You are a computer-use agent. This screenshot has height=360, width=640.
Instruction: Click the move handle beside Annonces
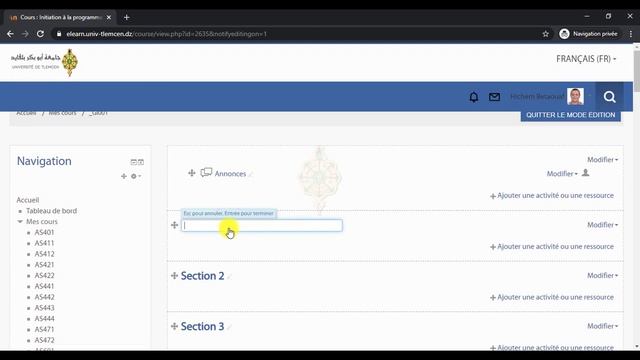point(191,173)
